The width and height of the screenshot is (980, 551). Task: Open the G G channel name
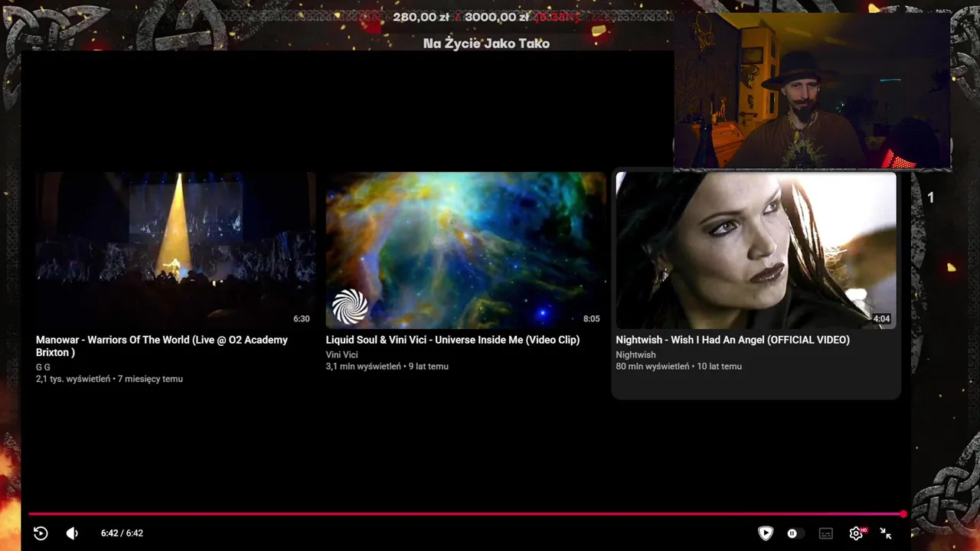click(43, 367)
